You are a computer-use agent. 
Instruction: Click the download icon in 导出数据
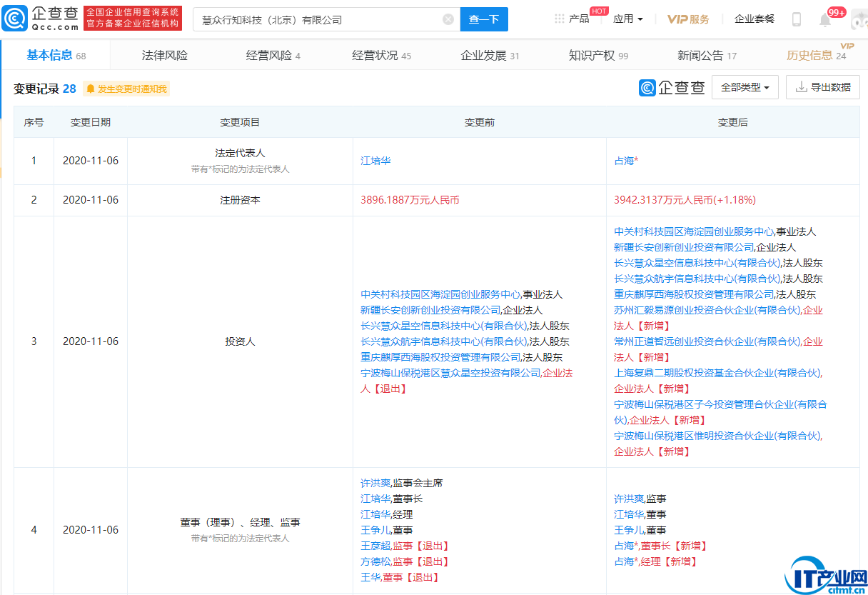click(x=801, y=87)
